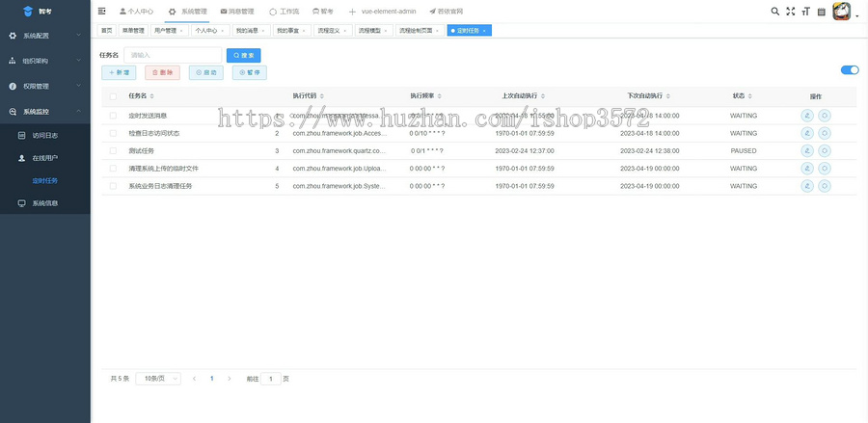Image resolution: width=868 pixels, height=423 pixels.
Task: Click edit icon for 定时发送消息 row
Action: coord(807,116)
